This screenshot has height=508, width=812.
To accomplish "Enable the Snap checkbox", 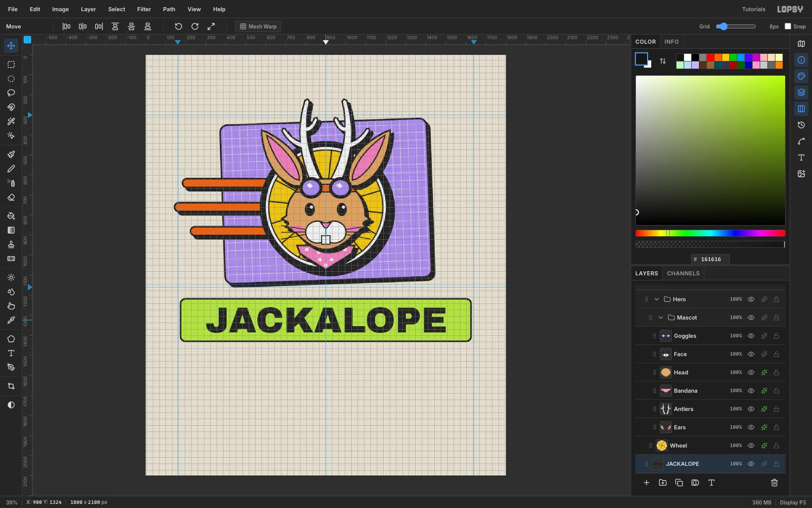I will [x=788, y=26].
